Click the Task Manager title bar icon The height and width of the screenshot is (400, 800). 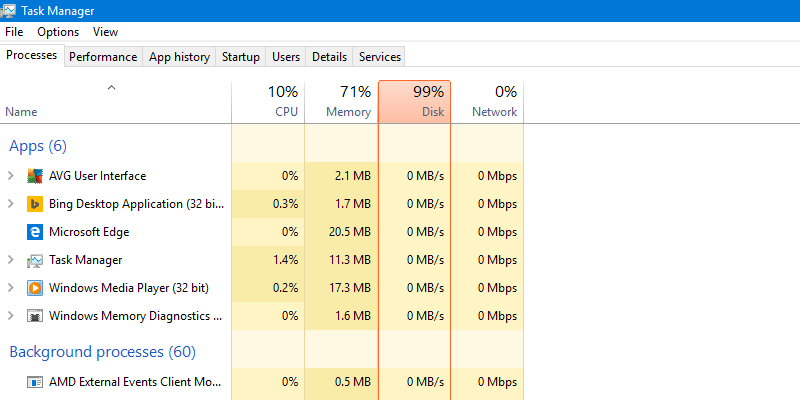[9, 11]
